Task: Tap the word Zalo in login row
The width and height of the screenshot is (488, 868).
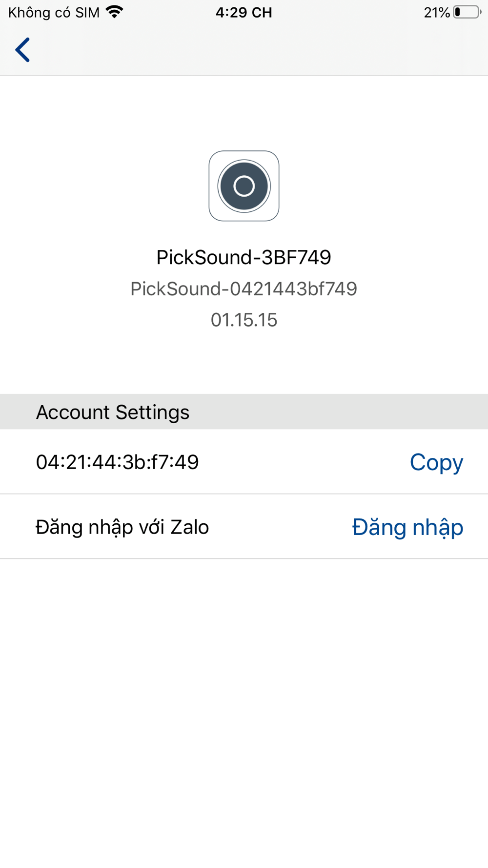Action: pos(189,527)
